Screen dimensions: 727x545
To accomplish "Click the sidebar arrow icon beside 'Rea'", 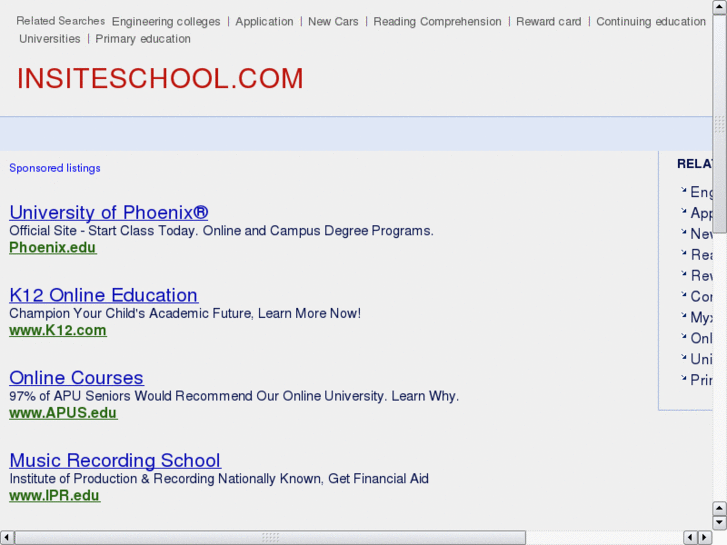I will (x=683, y=252).
